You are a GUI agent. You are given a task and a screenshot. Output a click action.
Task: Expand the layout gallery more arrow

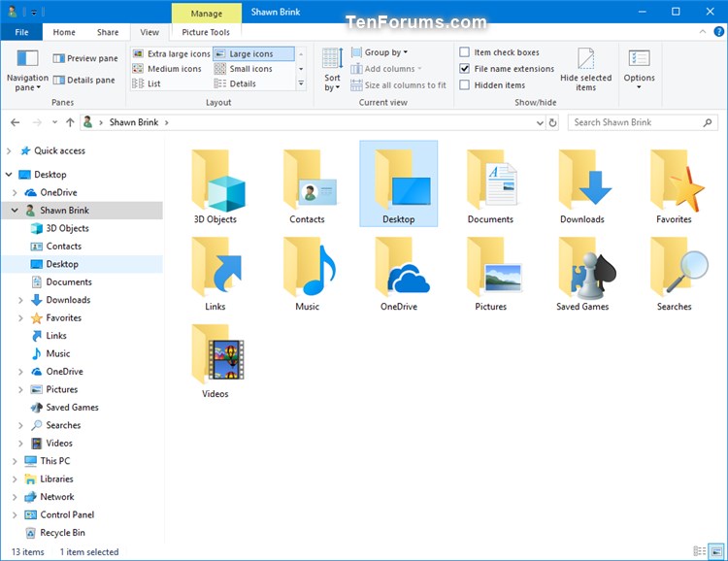[301, 83]
